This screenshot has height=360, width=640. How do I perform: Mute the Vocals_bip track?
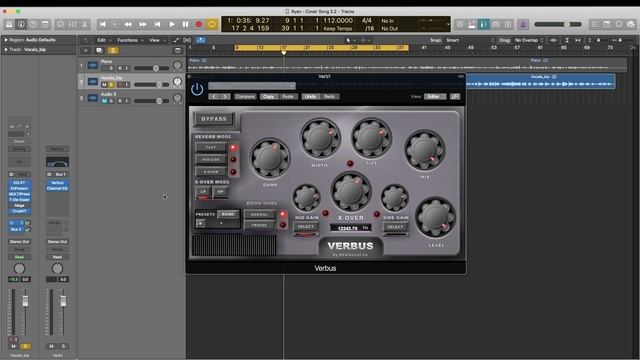104,84
